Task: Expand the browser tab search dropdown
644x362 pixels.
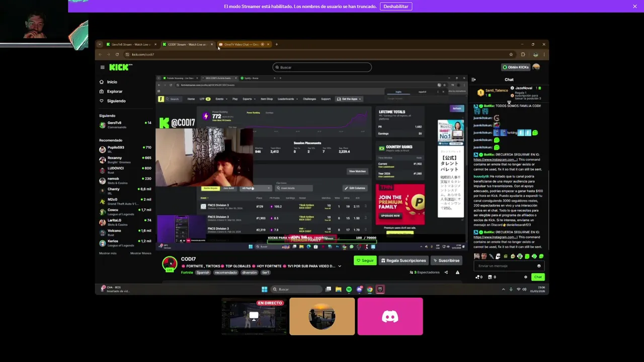Action: tap(100, 44)
